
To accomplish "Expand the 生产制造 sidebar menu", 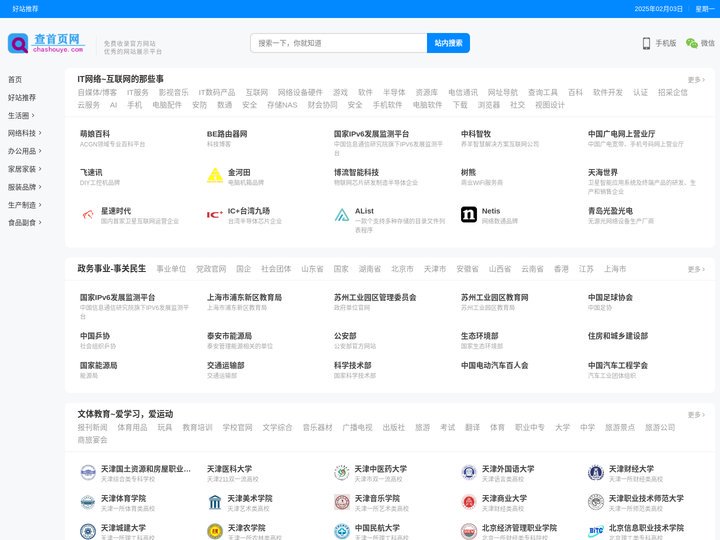I will [25, 205].
